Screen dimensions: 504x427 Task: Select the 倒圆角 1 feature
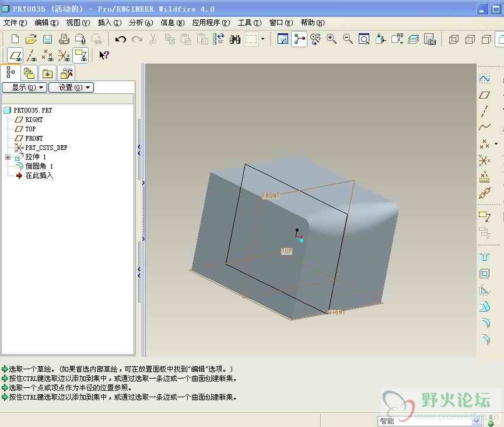tap(39, 166)
